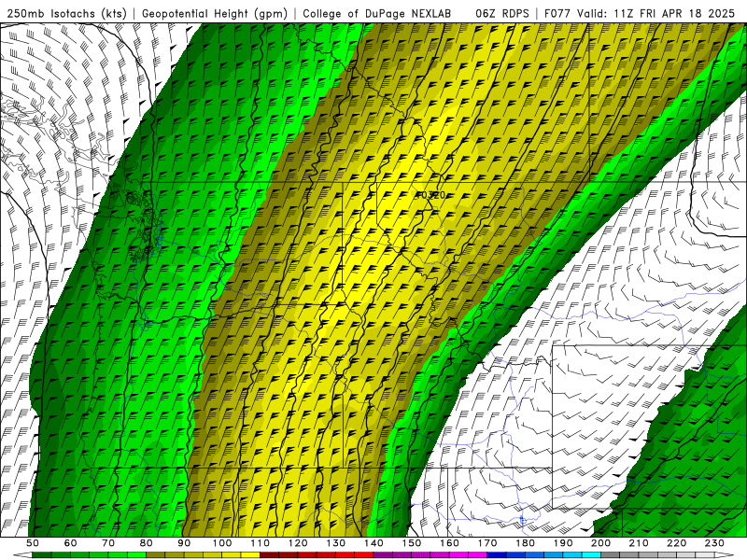Image resolution: width=747 pixels, height=560 pixels.
Task: Click the "06Z RDPS" model run label
Action: coord(502,13)
